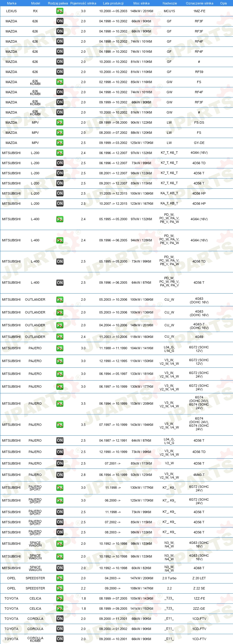The image size is (233, 644).
Task: Click the 90kW / 122KM power cell
Action: tap(142, 122)
